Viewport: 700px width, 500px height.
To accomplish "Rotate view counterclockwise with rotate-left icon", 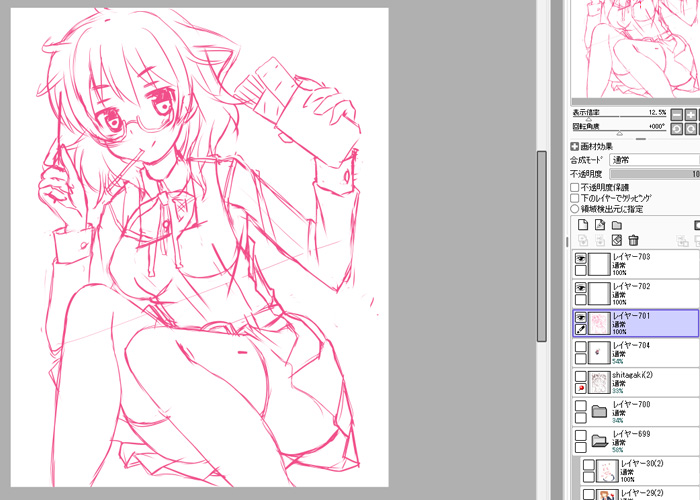I will tap(677, 129).
